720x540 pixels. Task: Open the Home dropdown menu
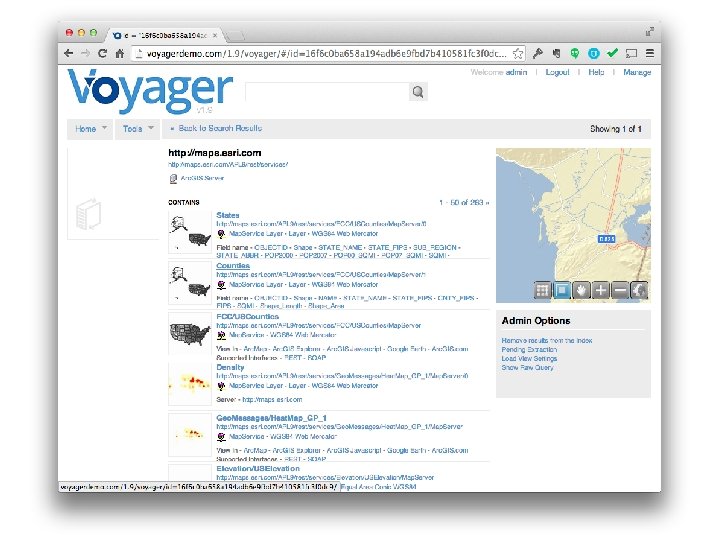tap(90, 129)
